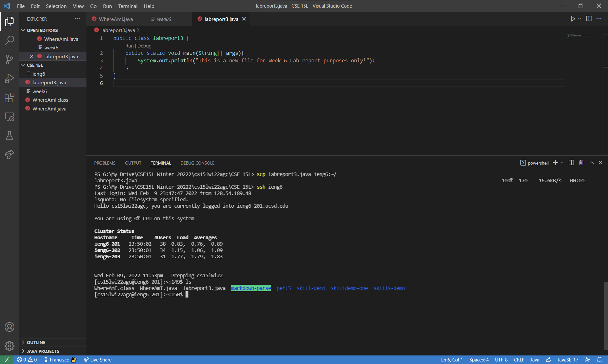Split the terminal panel
The width and height of the screenshot is (608, 364).
(571, 163)
